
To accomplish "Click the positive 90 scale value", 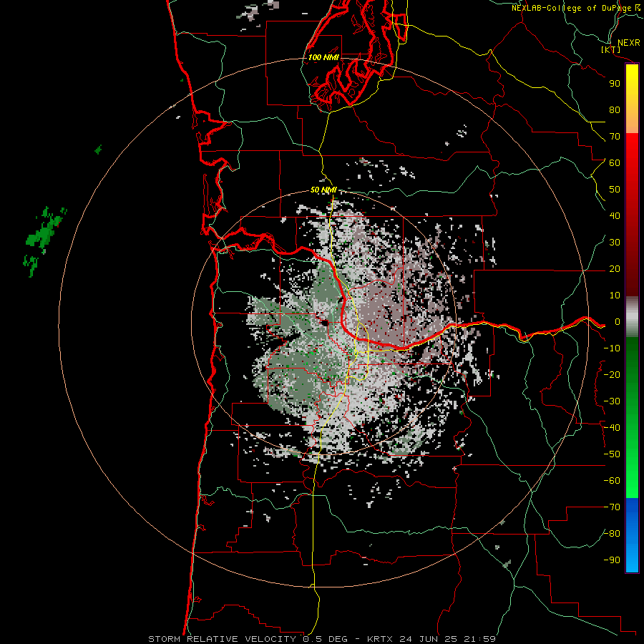I will pyautogui.click(x=615, y=84).
